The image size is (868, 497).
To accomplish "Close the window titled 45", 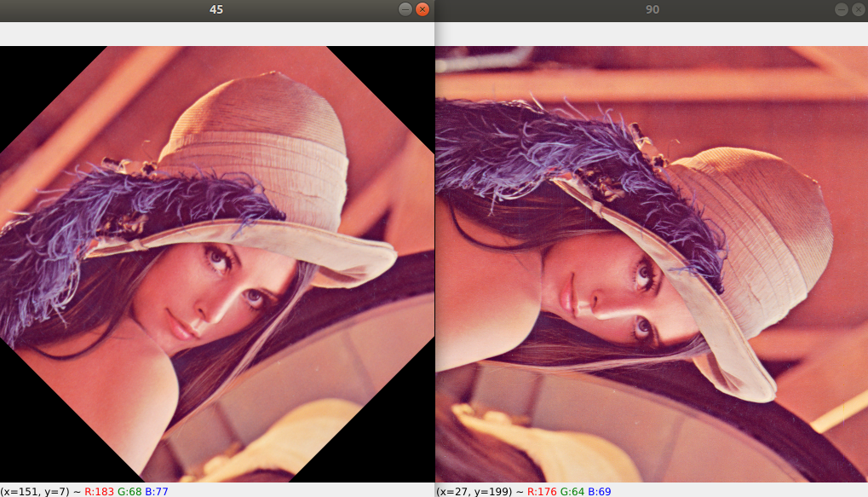I will [x=423, y=9].
